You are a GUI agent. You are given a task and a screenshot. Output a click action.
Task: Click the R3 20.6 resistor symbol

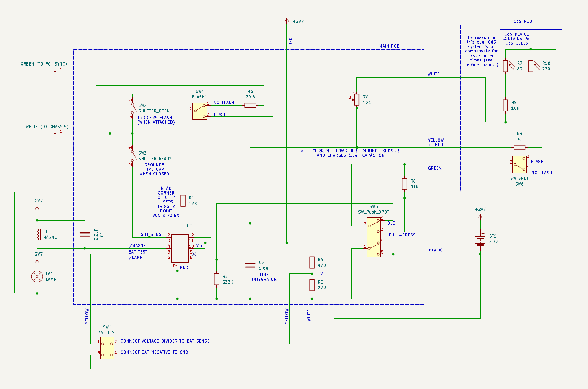click(x=250, y=105)
